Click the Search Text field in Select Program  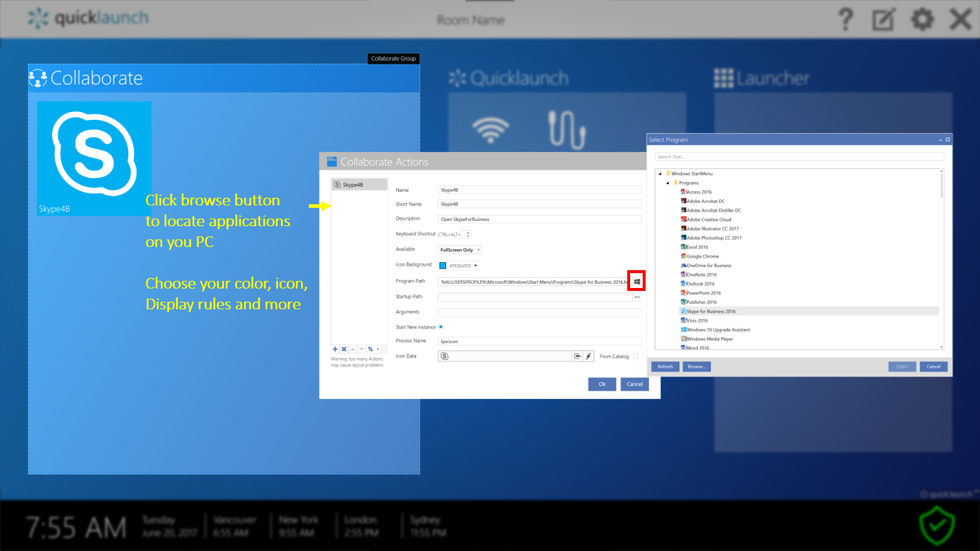[x=799, y=157]
